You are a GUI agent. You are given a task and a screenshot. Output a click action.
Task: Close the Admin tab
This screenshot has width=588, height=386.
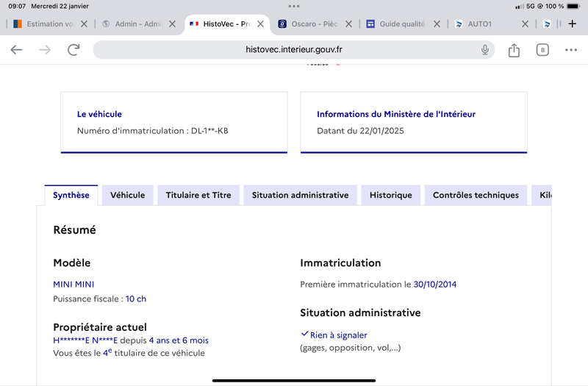click(x=172, y=24)
